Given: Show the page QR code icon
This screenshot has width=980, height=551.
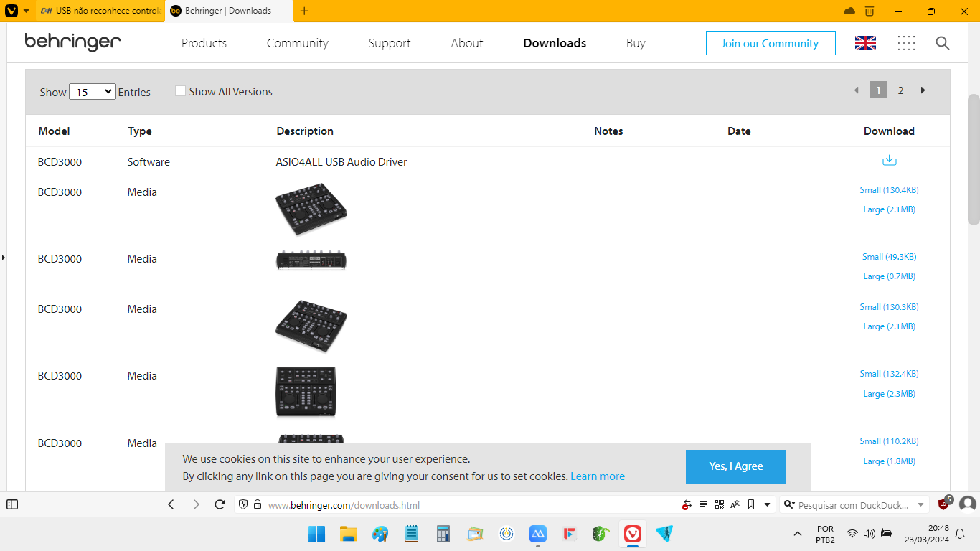Looking at the screenshot, I should coord(720,504).
